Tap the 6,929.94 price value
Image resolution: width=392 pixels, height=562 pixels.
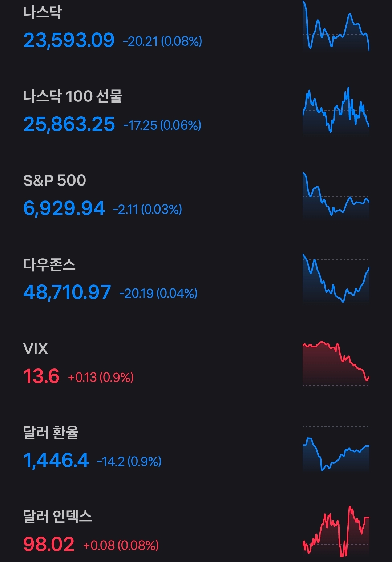pyautogui.click(x=64, y=208)
